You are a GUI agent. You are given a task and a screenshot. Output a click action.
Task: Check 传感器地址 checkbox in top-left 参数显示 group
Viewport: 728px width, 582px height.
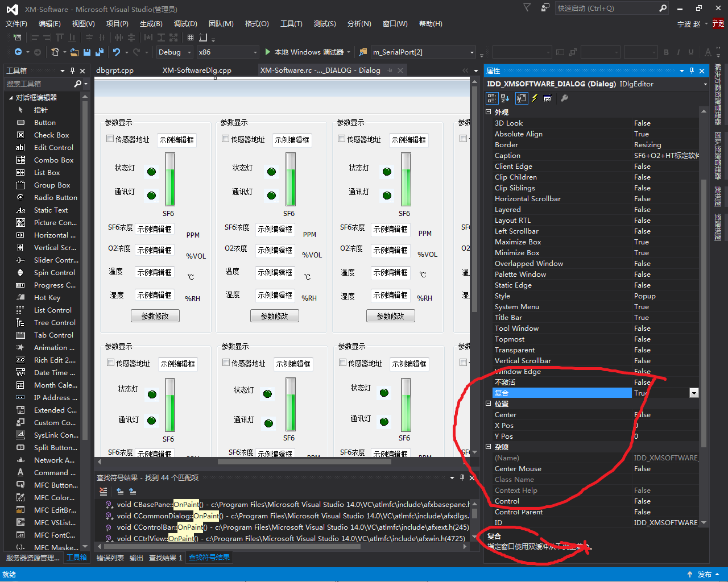[x=110, y=139]
